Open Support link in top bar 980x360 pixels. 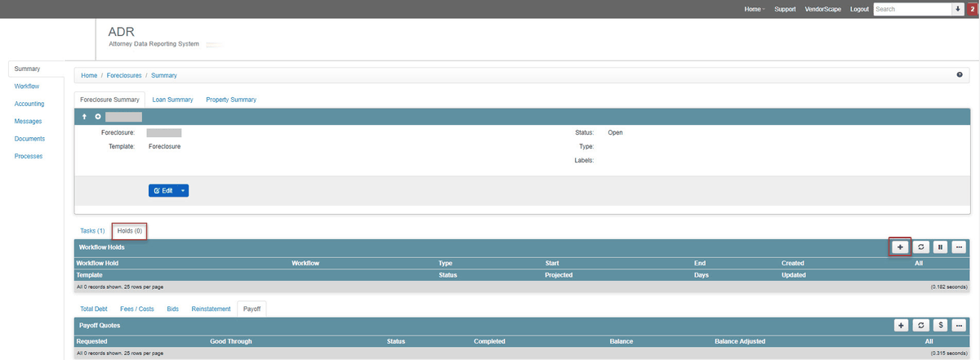pyautogui.click(x=785, y=9)
